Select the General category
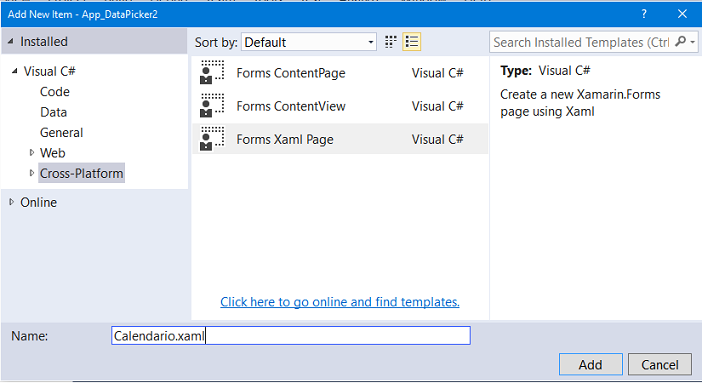702x383 pixels. tap(61, 133)
